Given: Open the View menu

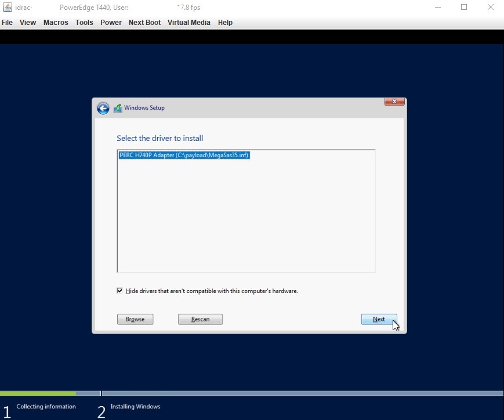Looking at the screenshot, I should pos(27,22).
